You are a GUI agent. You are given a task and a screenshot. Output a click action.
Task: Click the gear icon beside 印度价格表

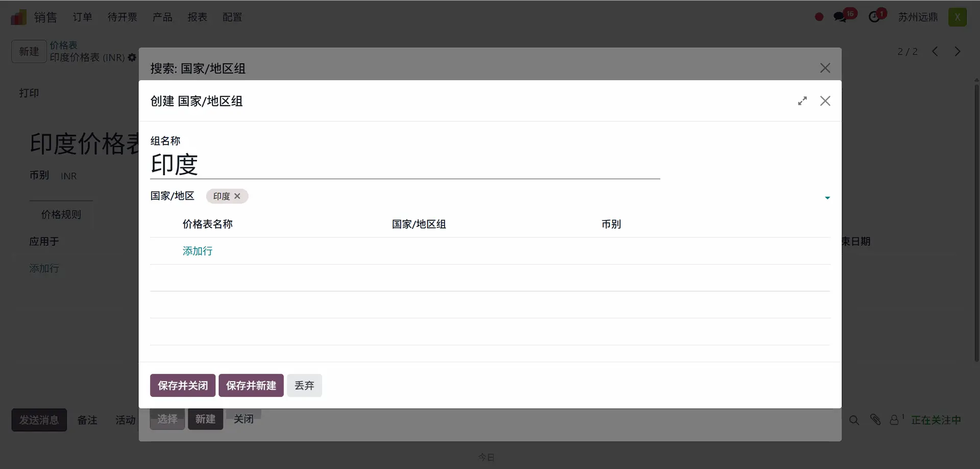click(x=132, y=58)
